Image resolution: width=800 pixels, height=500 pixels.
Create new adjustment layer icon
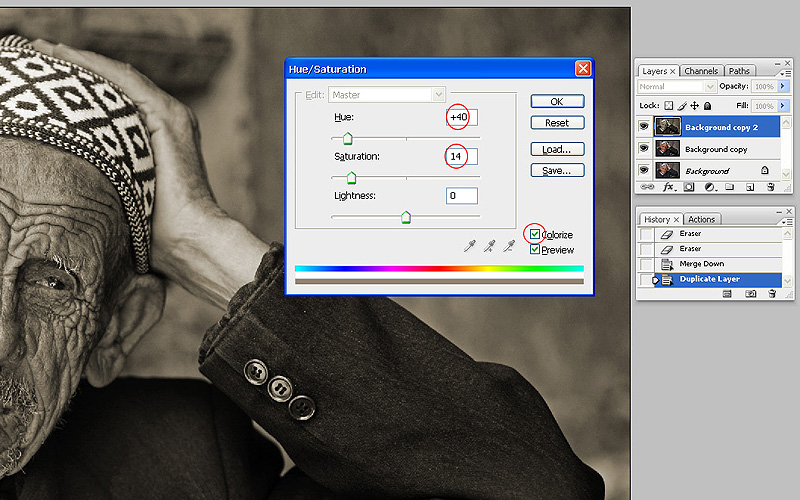(709, 187)
